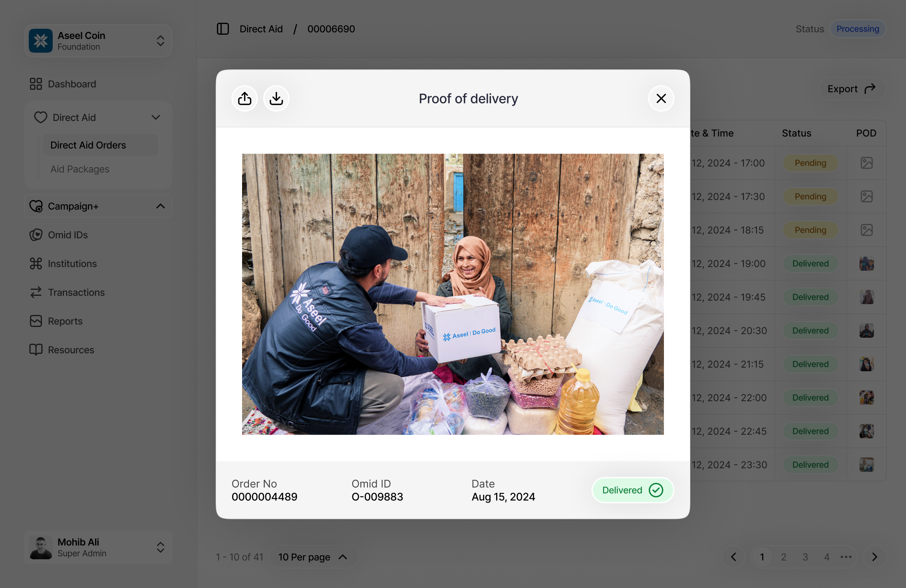Open POD placeholder for 18:15 row
The image size is (906, 588).
click(866, 230)
